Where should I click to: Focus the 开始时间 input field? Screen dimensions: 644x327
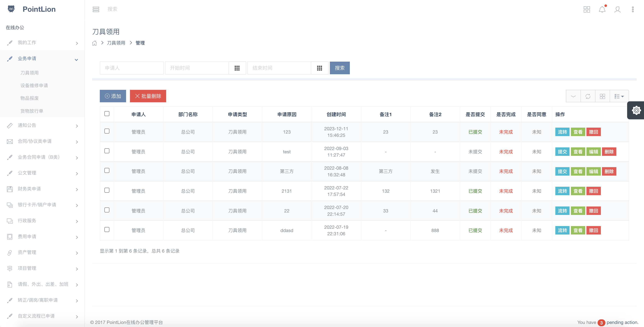tap(197, 68)
